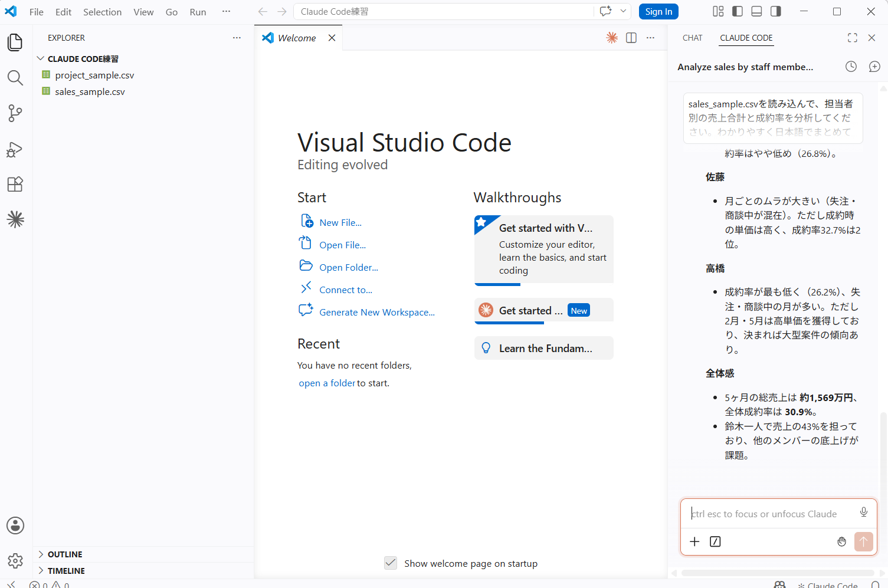
Task: Open the Accounts menu icon
Action: click(x=15, y=525)
